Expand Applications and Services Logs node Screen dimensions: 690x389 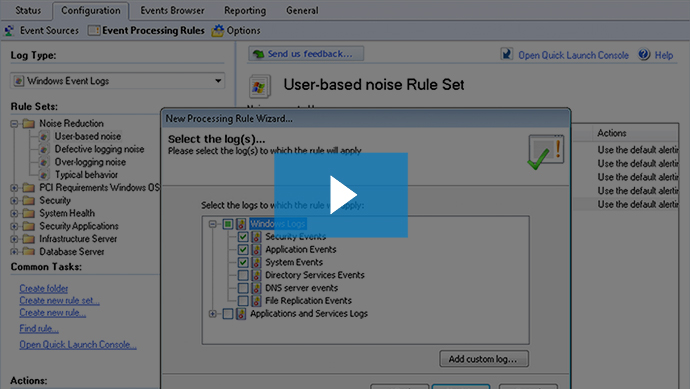[213, 314]
